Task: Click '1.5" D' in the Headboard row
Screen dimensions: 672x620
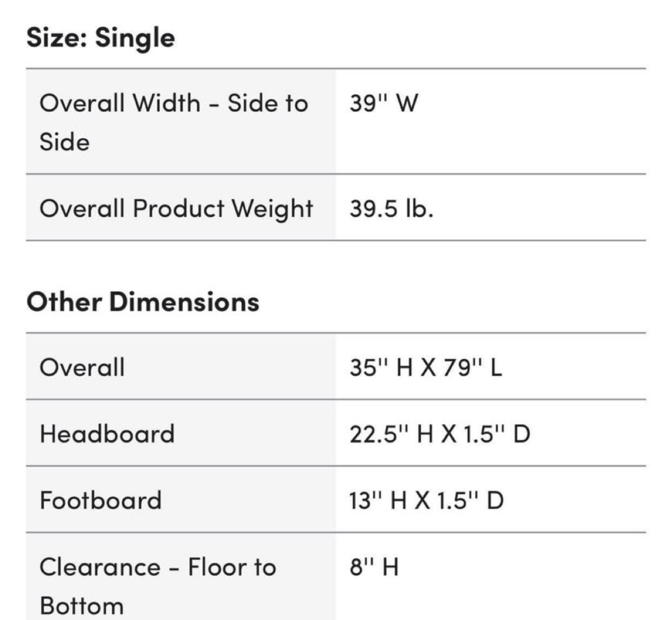Action: [497, 433]
